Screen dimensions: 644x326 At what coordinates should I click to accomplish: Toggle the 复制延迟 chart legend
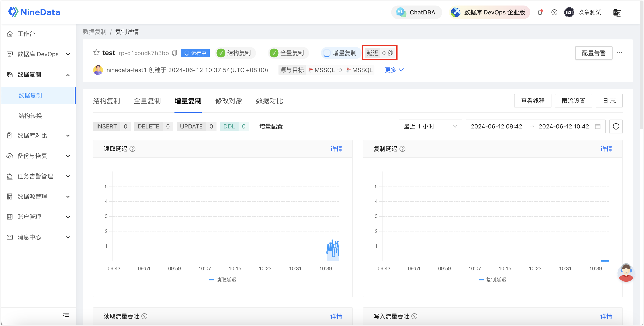click(x=492, y=280)
